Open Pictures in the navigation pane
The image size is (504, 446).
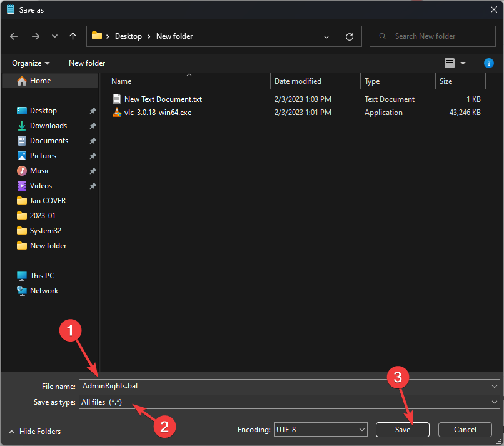coord(43,156)
